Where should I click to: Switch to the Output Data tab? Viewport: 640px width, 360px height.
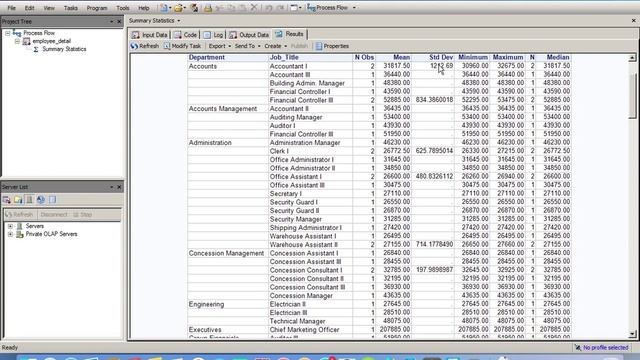249,35
